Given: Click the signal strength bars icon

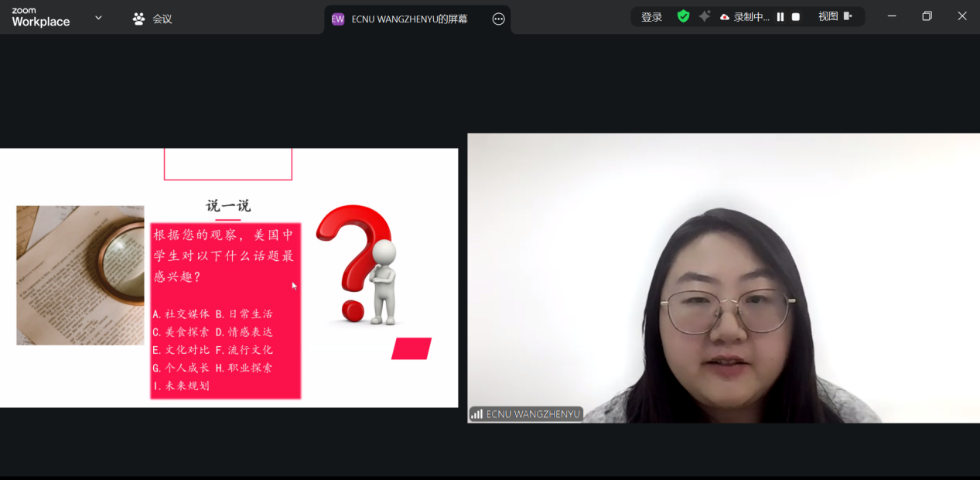Looking at the screenshot, I should pyautogui.click(x=477, y=414).
